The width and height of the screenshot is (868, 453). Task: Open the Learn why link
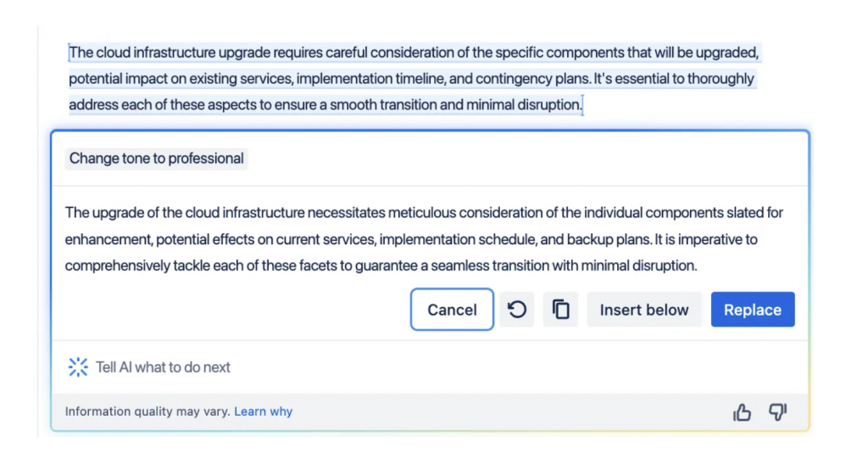(263, 411)
